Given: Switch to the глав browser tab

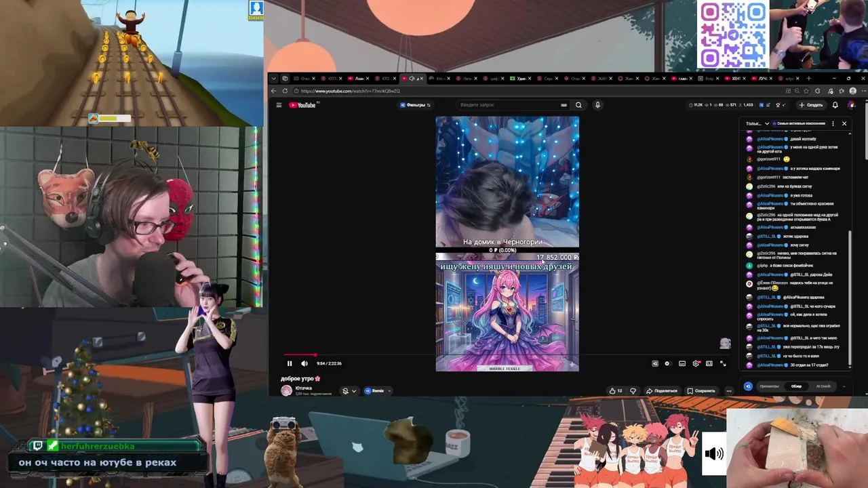Looking at the screenshot, I should [682, 79].
